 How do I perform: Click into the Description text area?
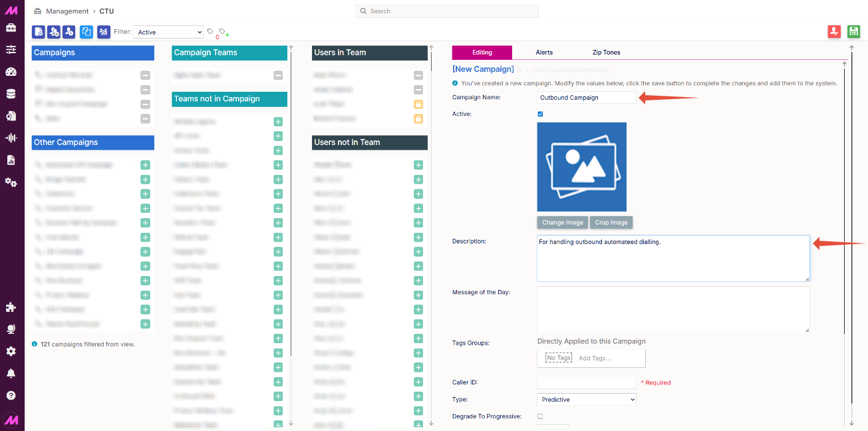pos(673,258)
